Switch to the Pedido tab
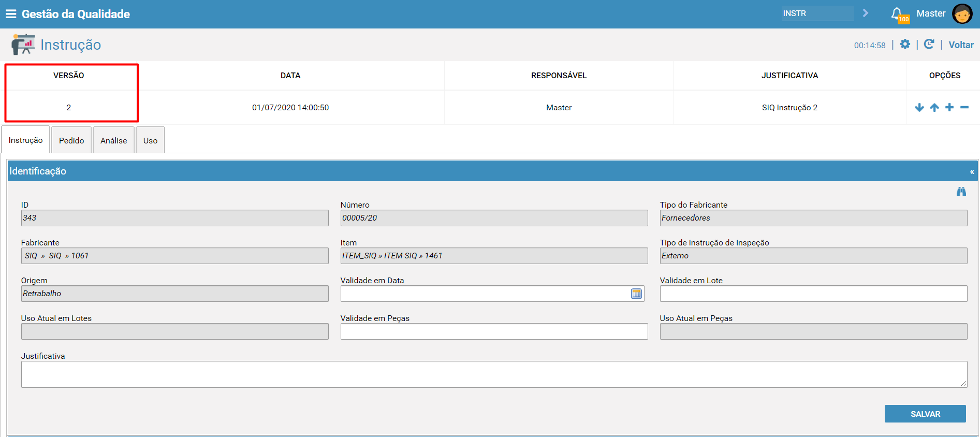This screenshot has height=437, width=980. 71,140
